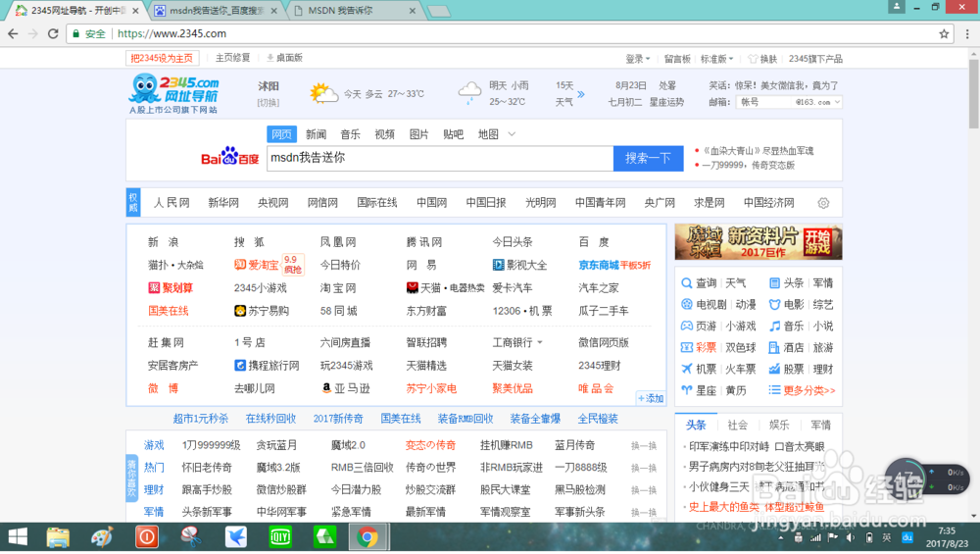Click the 星座 icon
Screen dimensions: 980x554
[x=686, y=390]
